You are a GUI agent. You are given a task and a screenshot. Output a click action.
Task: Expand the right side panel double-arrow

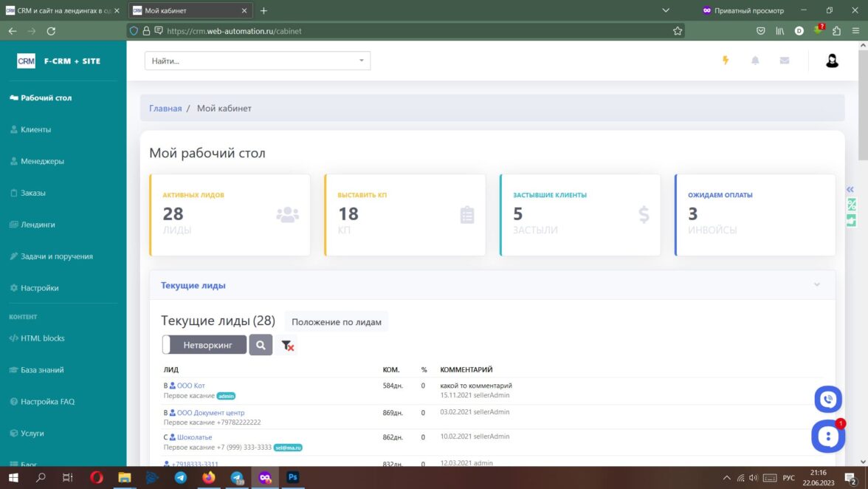click(850, 189)
